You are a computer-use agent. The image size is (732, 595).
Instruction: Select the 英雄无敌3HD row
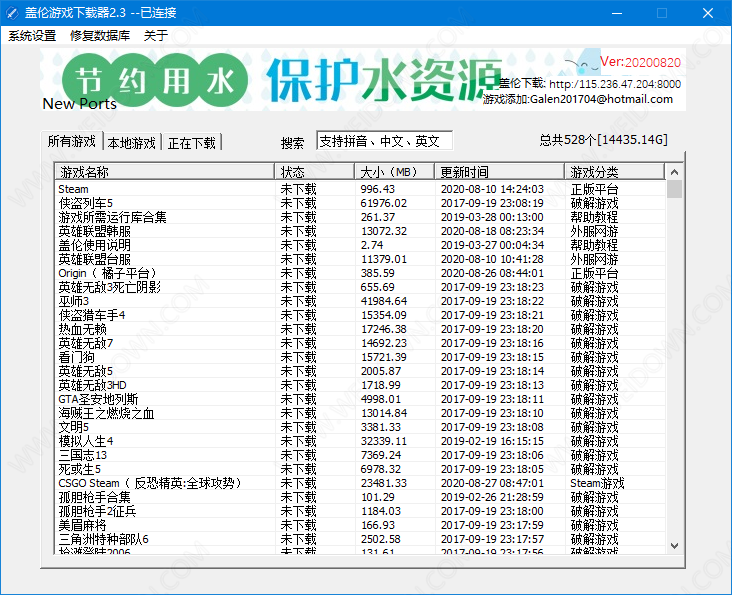coord(359,385)
